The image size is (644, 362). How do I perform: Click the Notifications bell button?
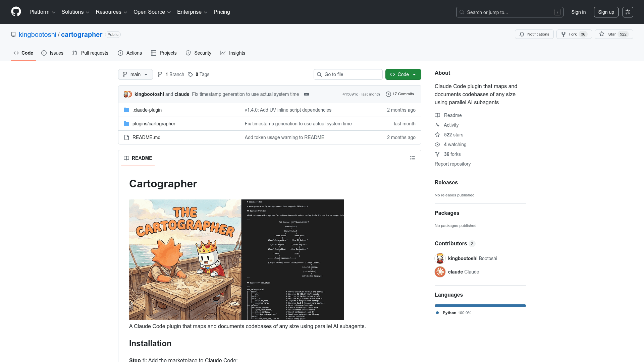(x=534, y=34)
